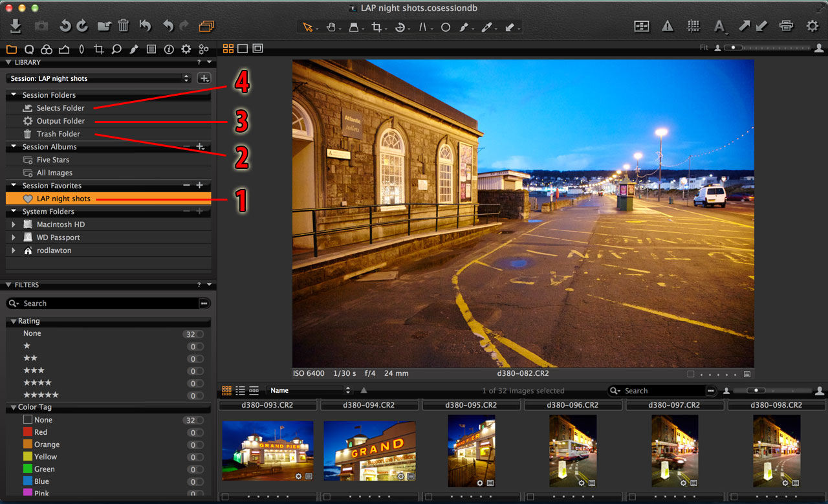Click the orange Variants stack icon
The height and width of the screenshot is (504, 828).
point(206,27)
